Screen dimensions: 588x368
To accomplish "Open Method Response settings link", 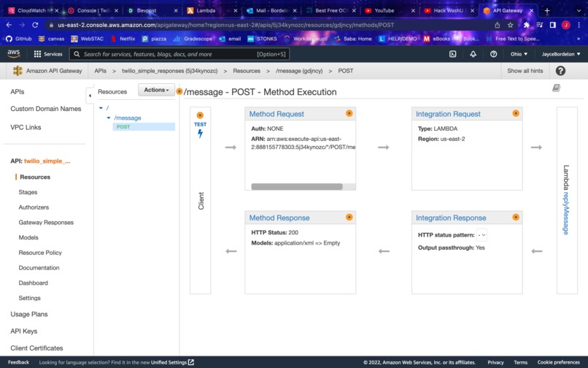I will pos(279,218).
